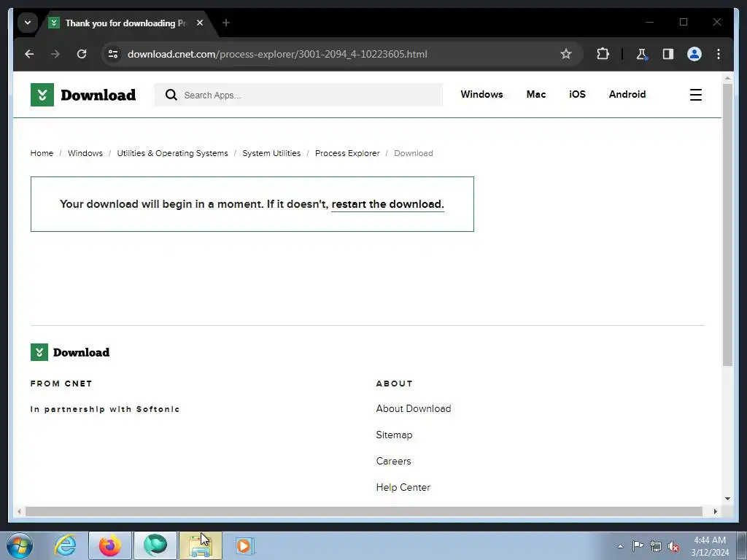The image size is (747, 560).
Task: Reload the CNET download page
Action: coord(82,54)
